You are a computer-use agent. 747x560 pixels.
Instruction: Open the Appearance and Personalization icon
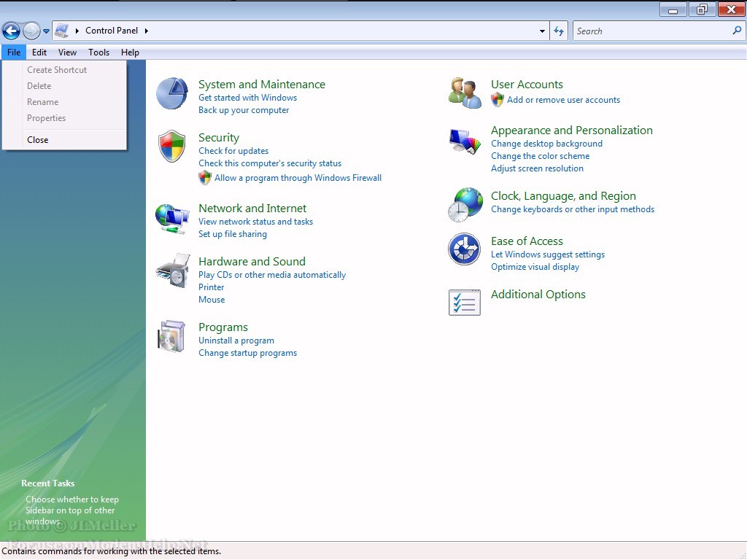pyautogui.click(x=465, y=140)
